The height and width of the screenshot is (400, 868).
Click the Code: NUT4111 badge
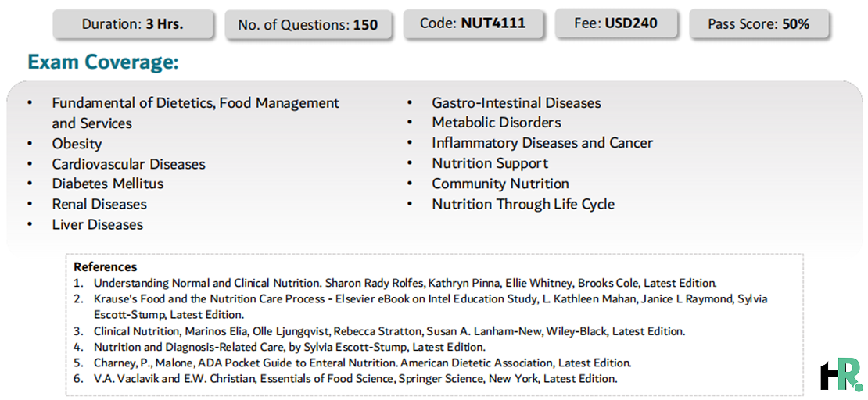pyautogui.click(x=473, y=23)
